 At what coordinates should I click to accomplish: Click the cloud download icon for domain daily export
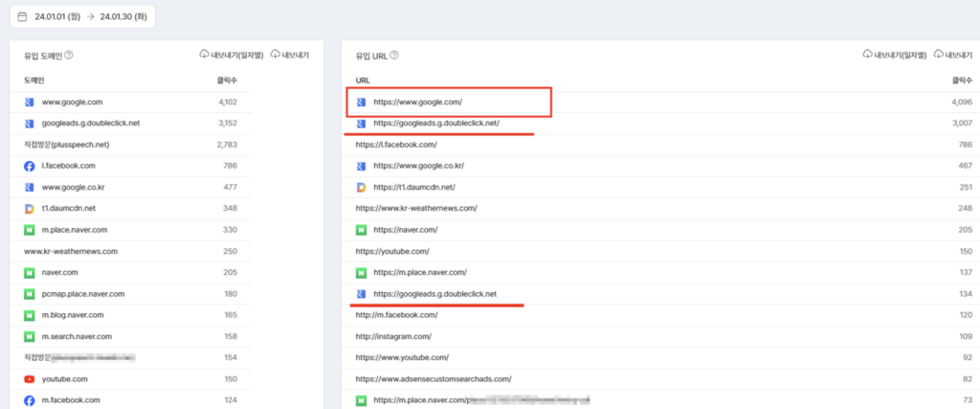point(204,55)
